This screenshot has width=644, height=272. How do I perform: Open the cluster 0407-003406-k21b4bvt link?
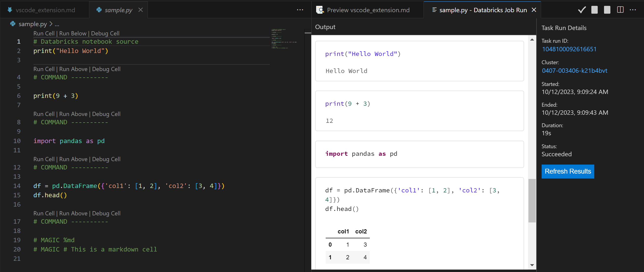click(575, 71)
